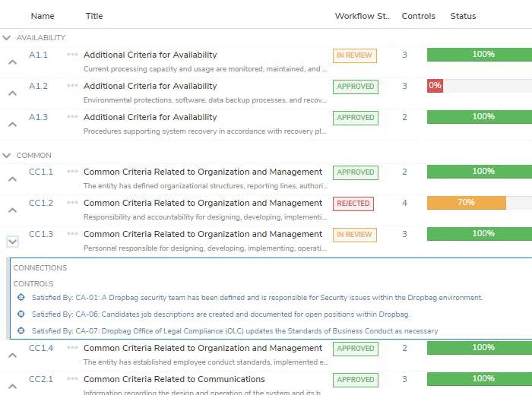
Task: Open the three-dot menu for A1.1
Action: point(72,55)
